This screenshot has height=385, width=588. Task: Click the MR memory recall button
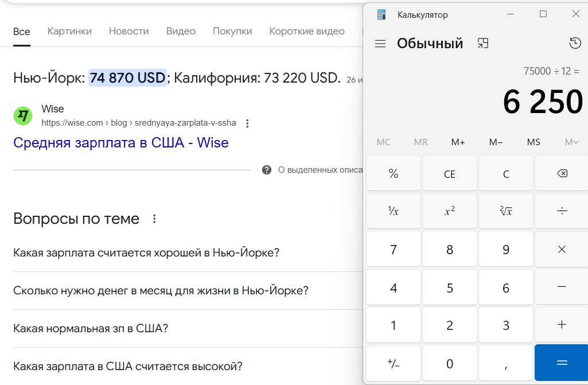[420, 142]
